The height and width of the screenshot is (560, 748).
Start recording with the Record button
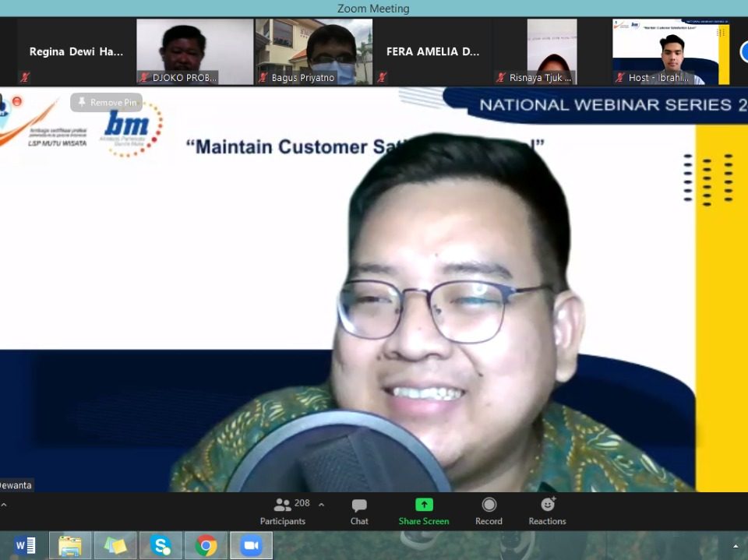489,512
